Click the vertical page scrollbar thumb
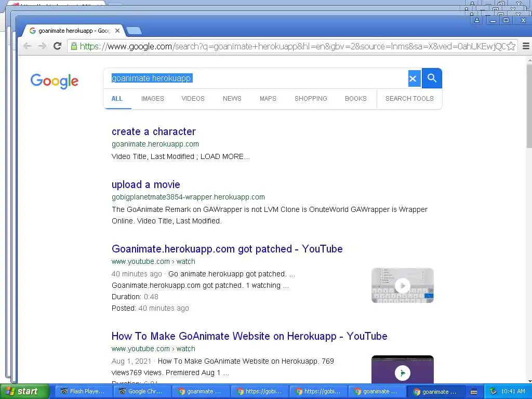 [x=529, y=105]
